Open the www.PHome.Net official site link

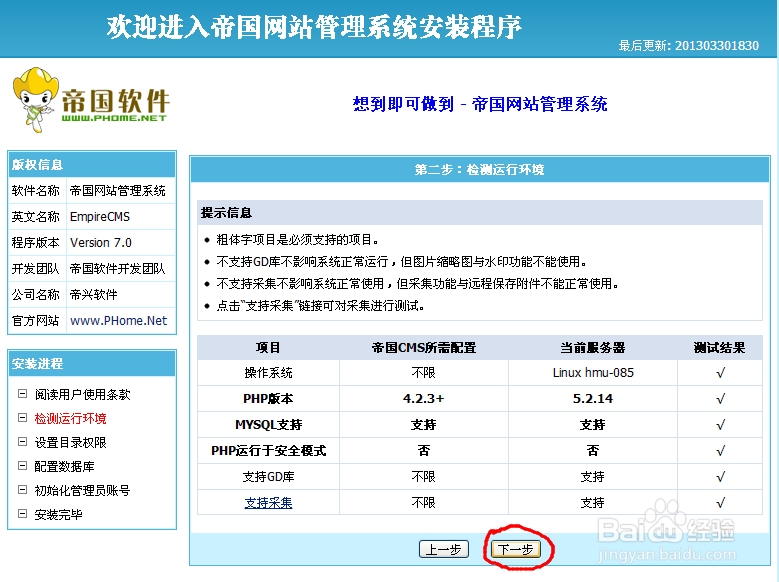click(x=118, y=321)
